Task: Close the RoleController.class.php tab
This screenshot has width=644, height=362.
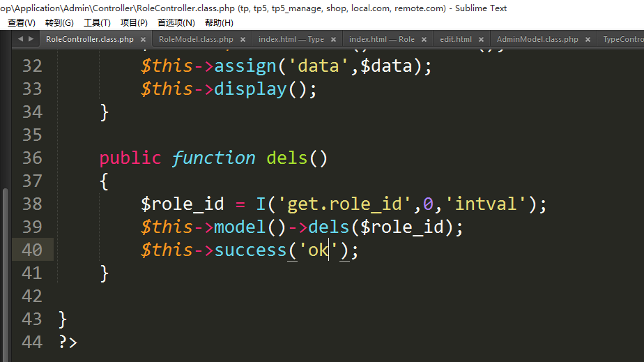Action: point(143,40)
